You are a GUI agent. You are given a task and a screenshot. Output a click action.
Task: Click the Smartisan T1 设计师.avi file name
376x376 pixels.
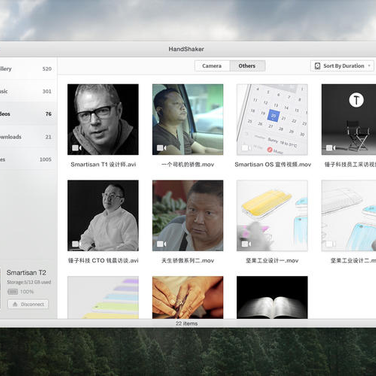pyautogui.click(x=103, y=165)
